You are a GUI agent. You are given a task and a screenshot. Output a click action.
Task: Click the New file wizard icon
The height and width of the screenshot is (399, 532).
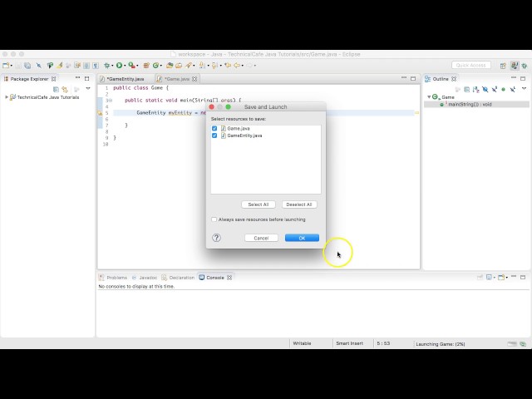click(6, 66)
